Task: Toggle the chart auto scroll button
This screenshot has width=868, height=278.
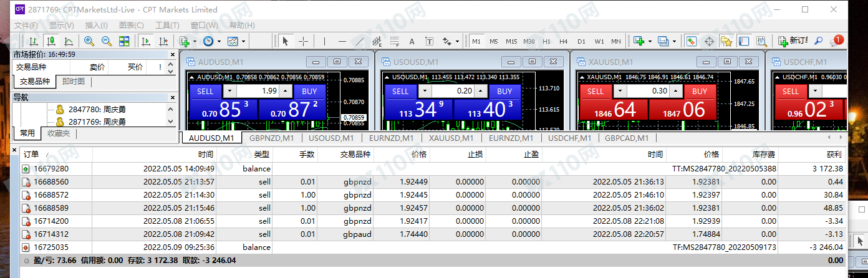Action: 146,41
